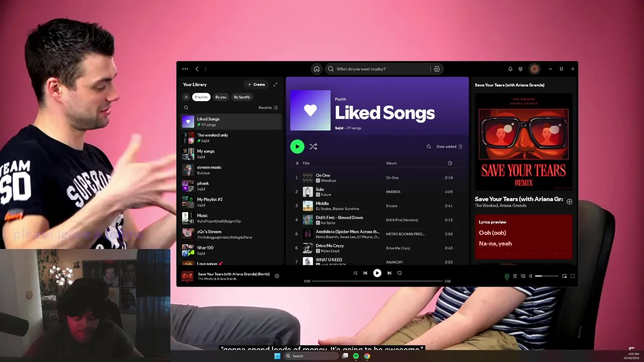644x362 pixels.
Task: Toggle the Now Playing view icon
Action: [x=507, y=276]
